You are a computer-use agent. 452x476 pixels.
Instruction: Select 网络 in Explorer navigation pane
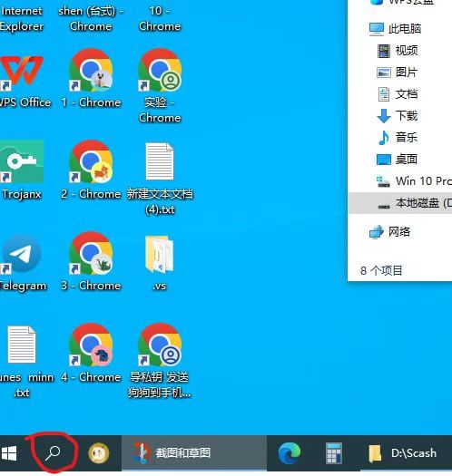(389, 232)
